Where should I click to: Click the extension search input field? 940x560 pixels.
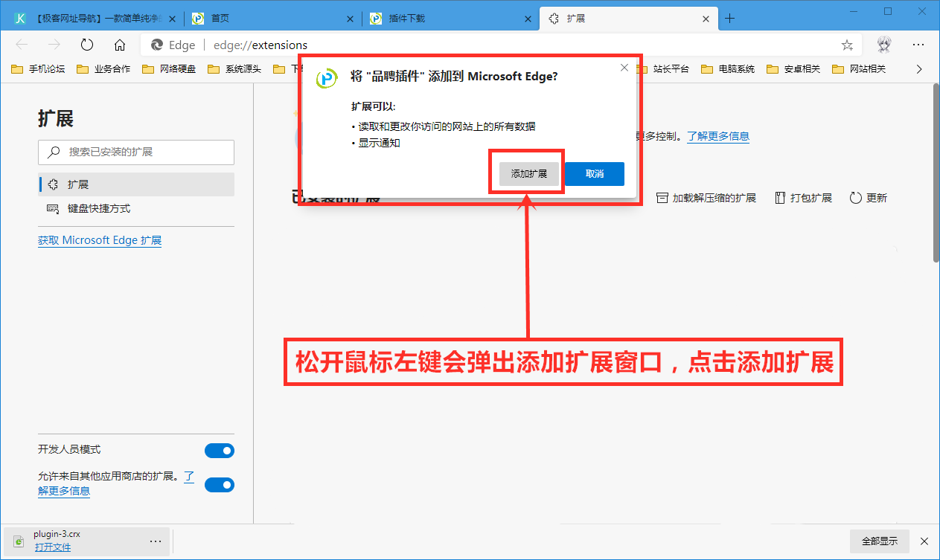(x=136, y=152)
